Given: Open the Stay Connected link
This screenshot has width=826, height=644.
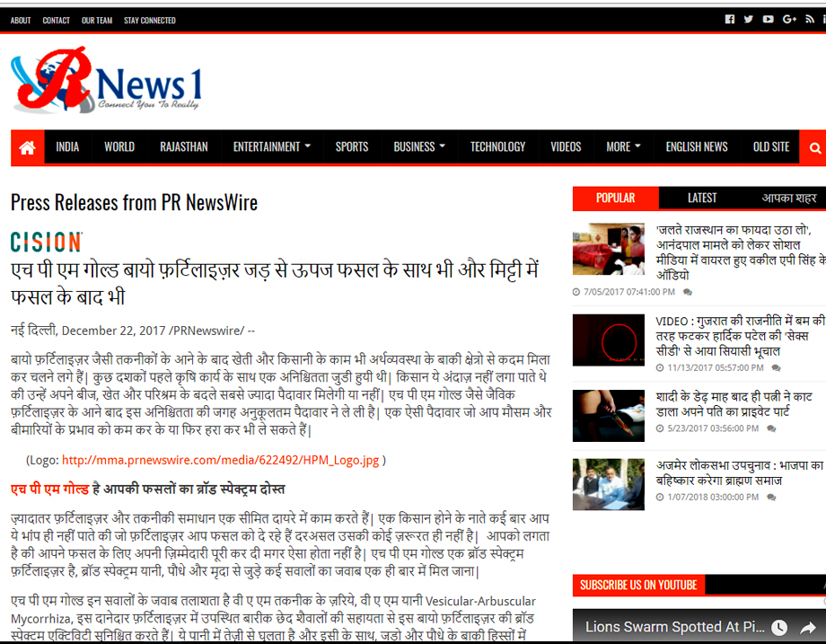Looking at the screenshot, I should click(x=150, y=21).
